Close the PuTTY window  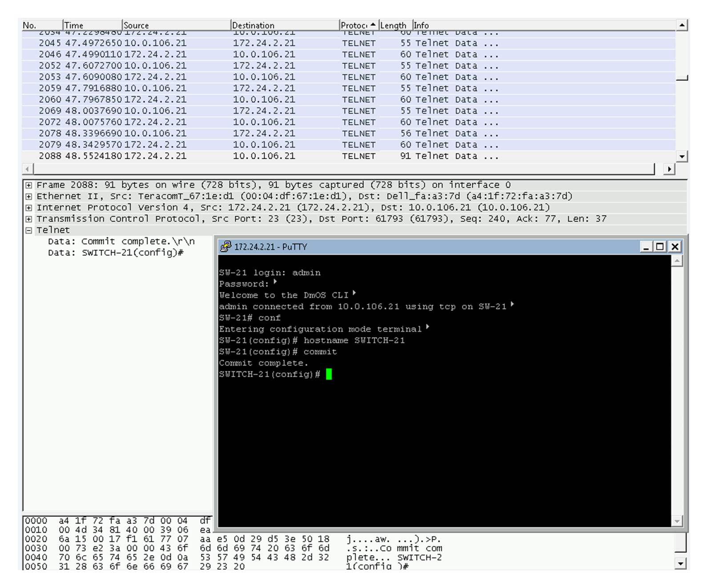(675, 246)
